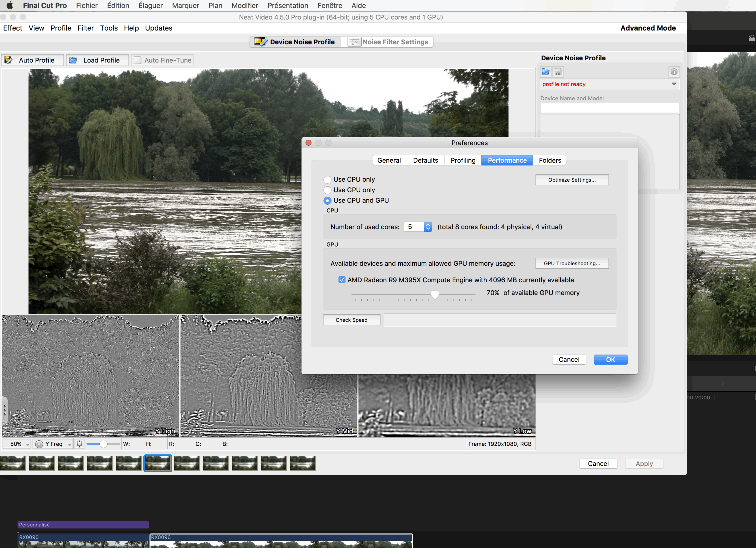Click the Load Profile button
This screenshot has height=548, width=756.
tap(97, 60)
